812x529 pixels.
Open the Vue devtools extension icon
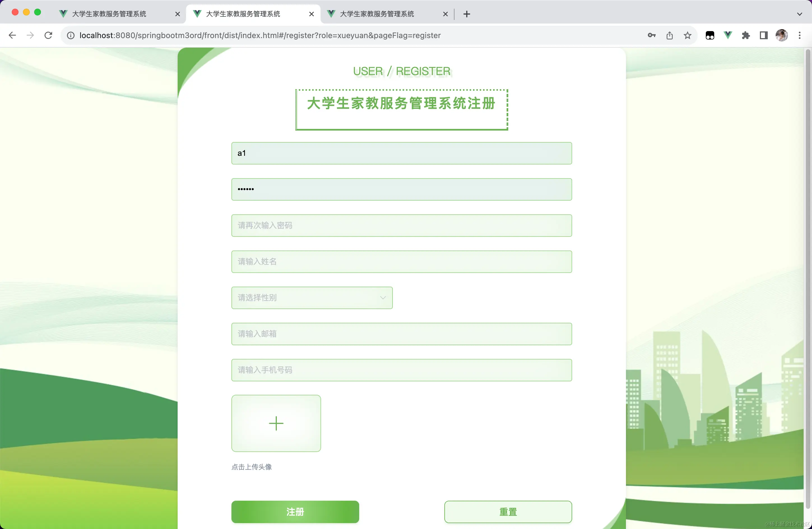pos(728,36)
